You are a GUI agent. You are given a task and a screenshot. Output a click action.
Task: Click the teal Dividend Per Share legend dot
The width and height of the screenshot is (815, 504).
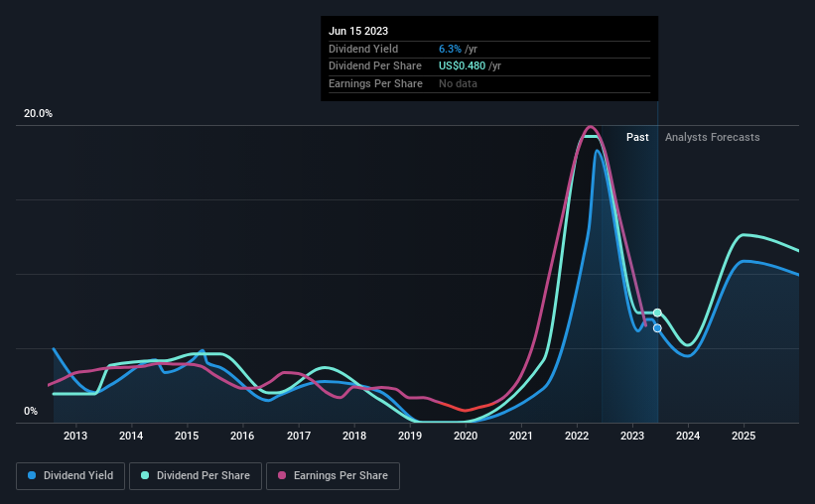pyautogui.click(x=145, y=475)
